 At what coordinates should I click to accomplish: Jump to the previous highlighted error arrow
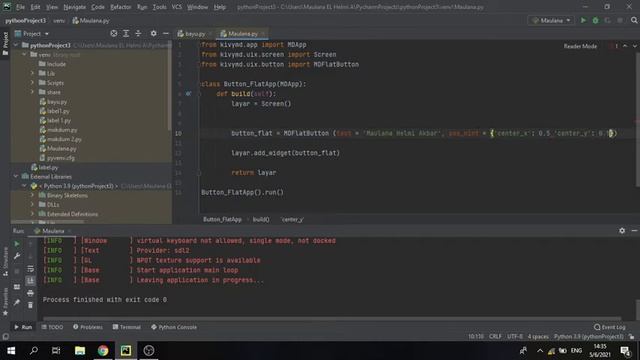[625, 46]
